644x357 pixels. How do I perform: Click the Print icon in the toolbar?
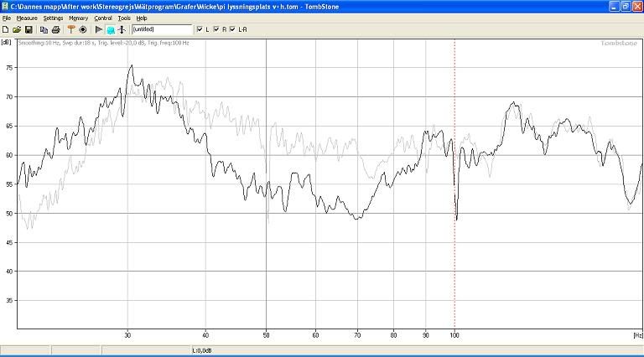(55, 29)
